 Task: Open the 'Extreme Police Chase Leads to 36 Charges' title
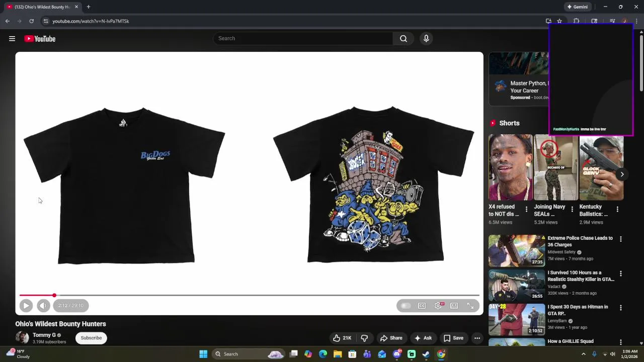point(580,241)
